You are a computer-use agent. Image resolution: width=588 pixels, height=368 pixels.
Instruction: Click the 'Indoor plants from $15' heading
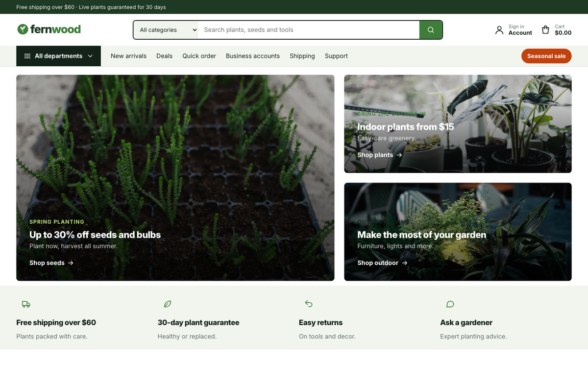click(x=406, y=127)
